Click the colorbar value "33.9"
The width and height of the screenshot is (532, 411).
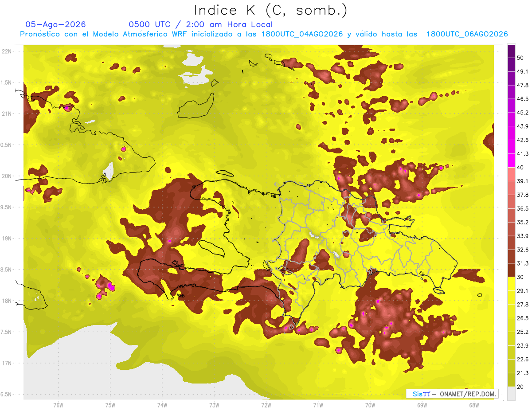point(522,236)
